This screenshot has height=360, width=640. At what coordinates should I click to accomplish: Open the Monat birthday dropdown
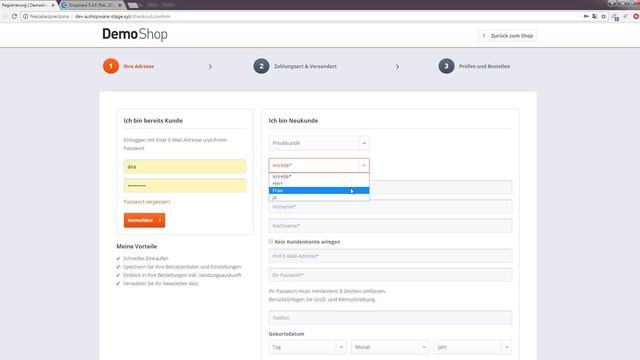click(390, 347)
